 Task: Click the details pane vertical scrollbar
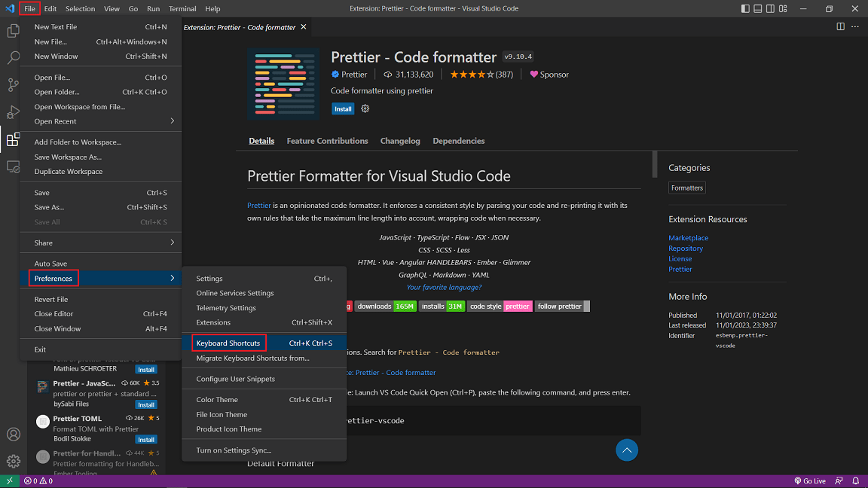(x=655, y=164)
